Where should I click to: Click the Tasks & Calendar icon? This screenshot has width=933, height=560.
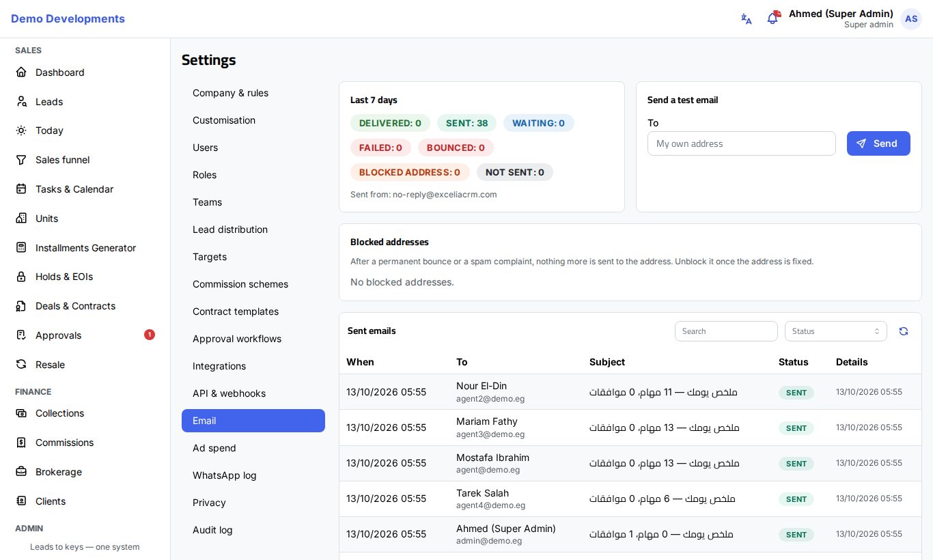tap(21, 189)
